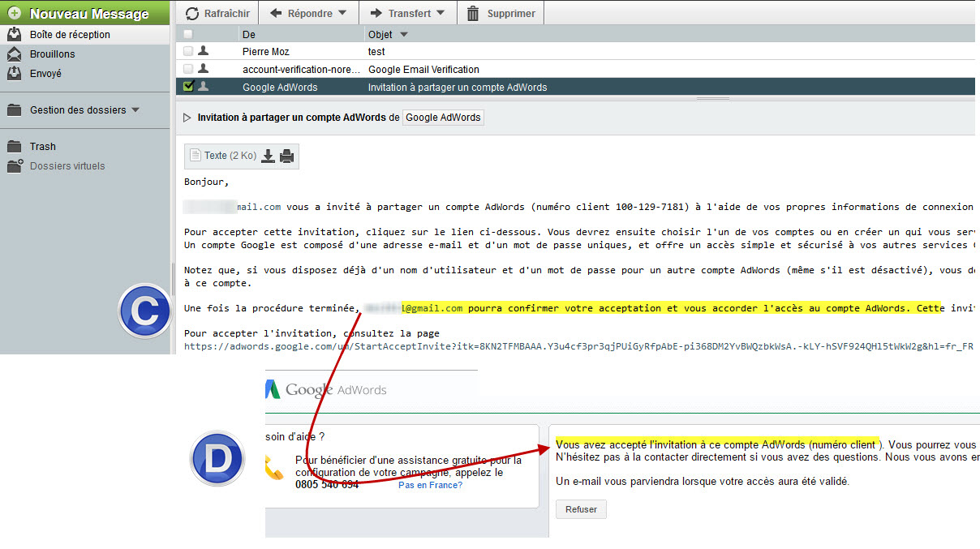Image resolution: width=980 pixels, height=549 pixels.
Task: Check the account-verification message checkbox
Action: (188, 70)
